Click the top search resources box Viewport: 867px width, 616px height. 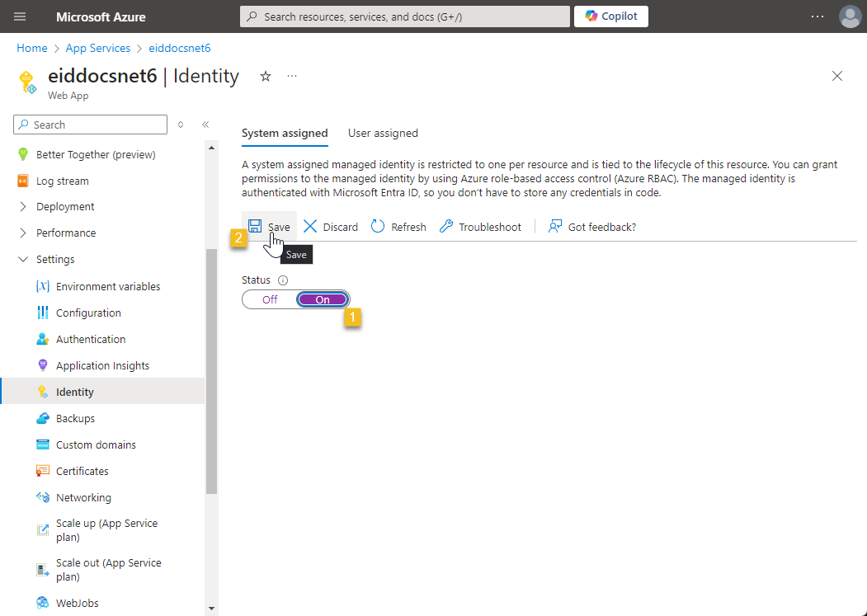tap(404, 16)
